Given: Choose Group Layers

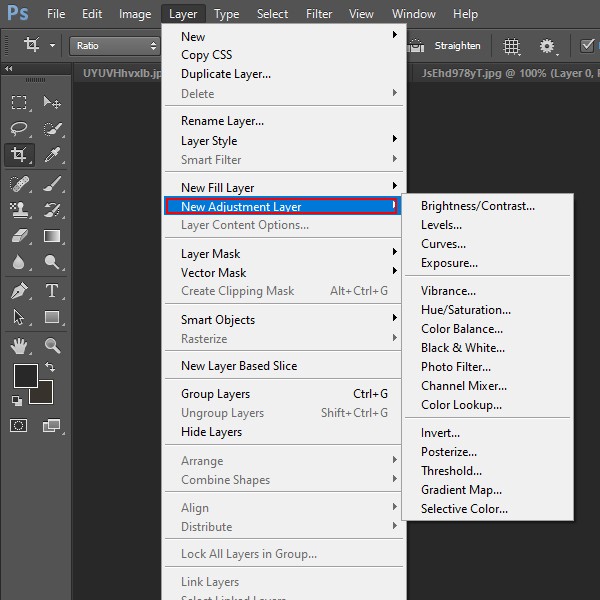Looking at the screenshot, I should pos(283,393).
